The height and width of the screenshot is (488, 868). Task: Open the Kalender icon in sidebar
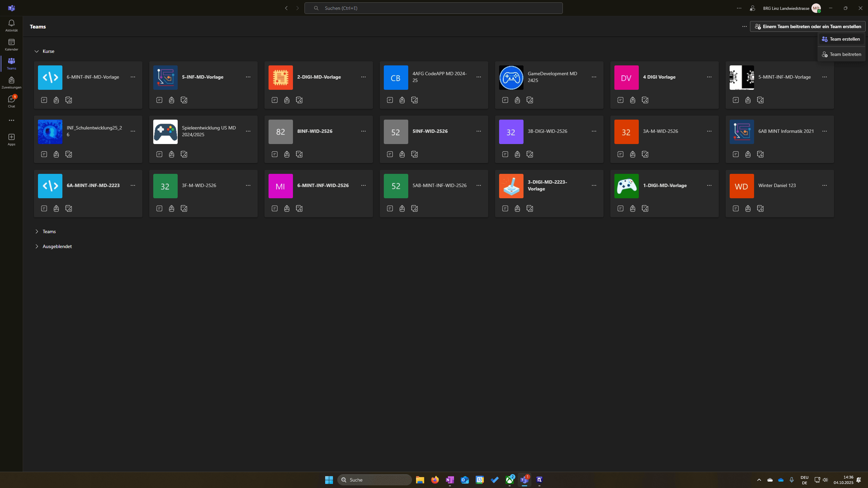coord(11,44)
